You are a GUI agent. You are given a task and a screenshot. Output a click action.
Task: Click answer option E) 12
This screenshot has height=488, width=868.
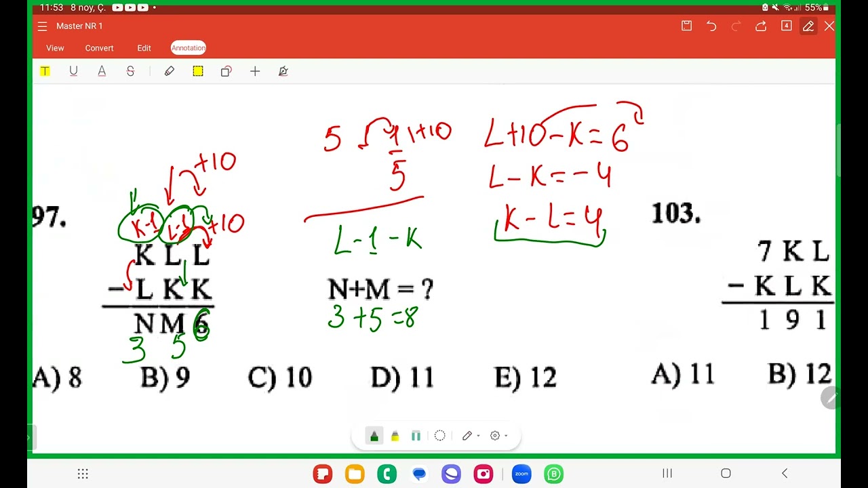(x=526, y=378)
